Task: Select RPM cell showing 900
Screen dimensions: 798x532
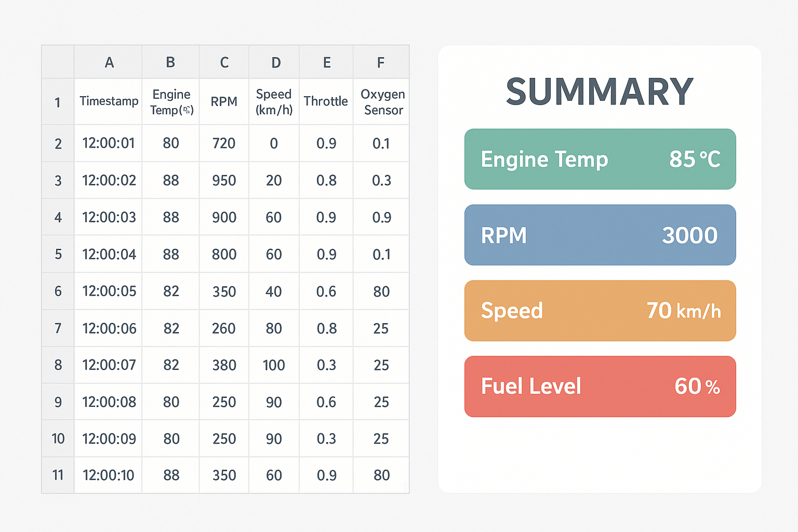Action: (224, 217)
